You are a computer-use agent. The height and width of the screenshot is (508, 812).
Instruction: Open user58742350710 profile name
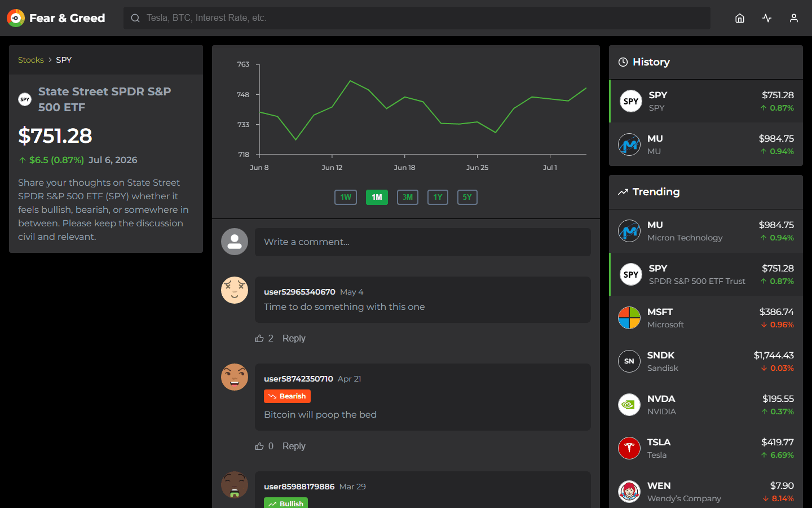click(x=298, y=379)
